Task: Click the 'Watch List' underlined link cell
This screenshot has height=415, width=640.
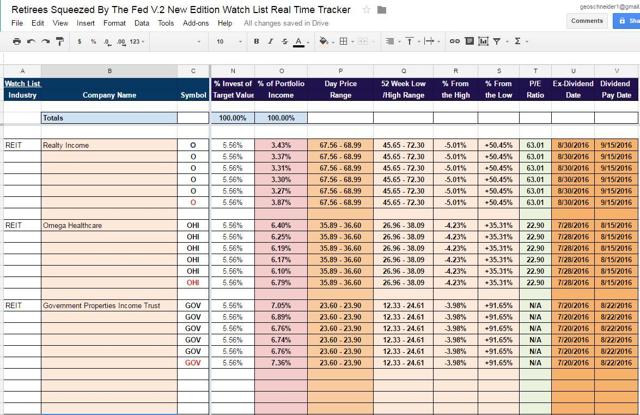Action: 22,84
